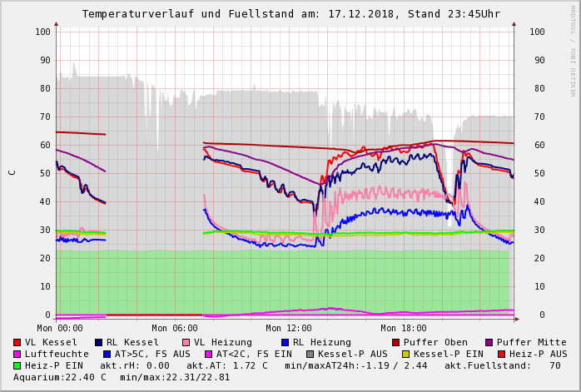Click the red VL Kessel legend swatch
The image size is (581, 392).
point(17,342)
